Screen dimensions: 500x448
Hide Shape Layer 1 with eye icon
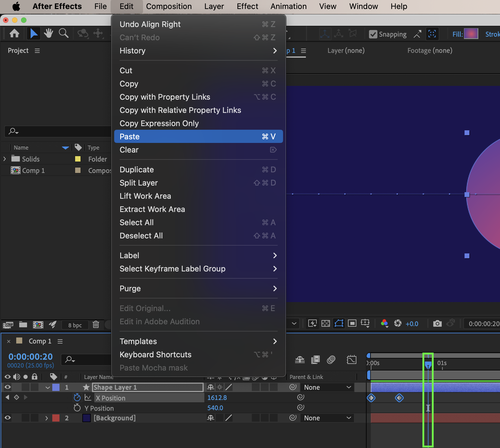pos(8,387)
